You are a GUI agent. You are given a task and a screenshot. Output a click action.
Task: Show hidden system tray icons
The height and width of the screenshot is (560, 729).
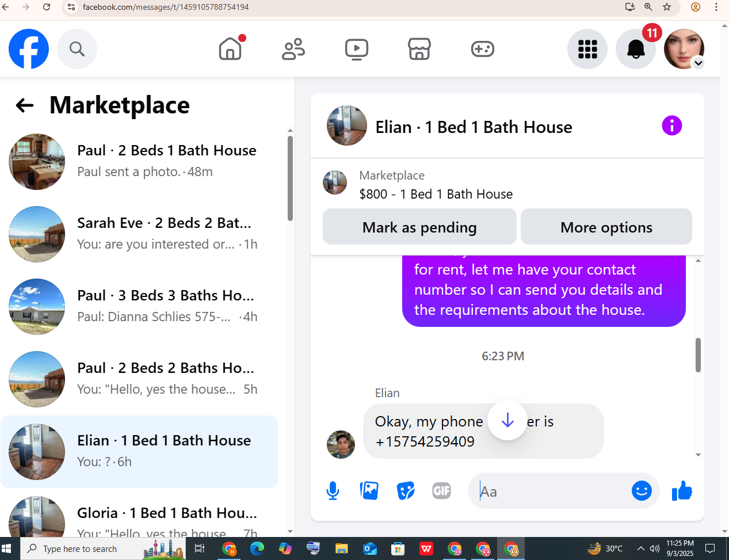pos(640,548)
